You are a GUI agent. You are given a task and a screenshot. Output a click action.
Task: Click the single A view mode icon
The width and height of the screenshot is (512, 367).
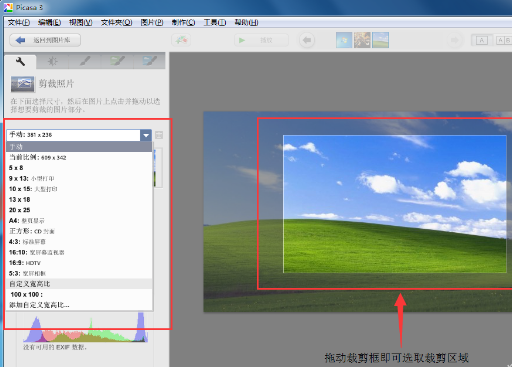tap(481, 40)
